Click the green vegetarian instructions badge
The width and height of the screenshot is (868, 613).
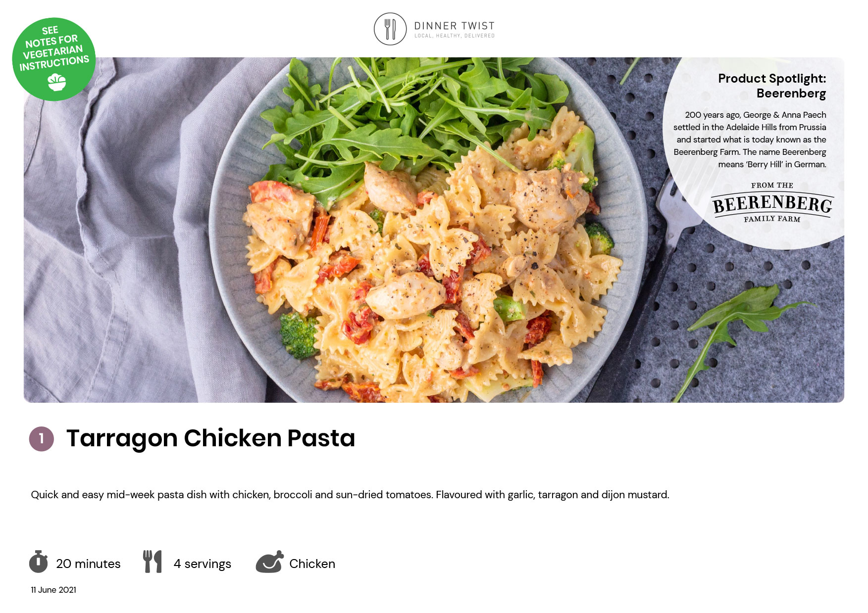(x=54, y=59)
